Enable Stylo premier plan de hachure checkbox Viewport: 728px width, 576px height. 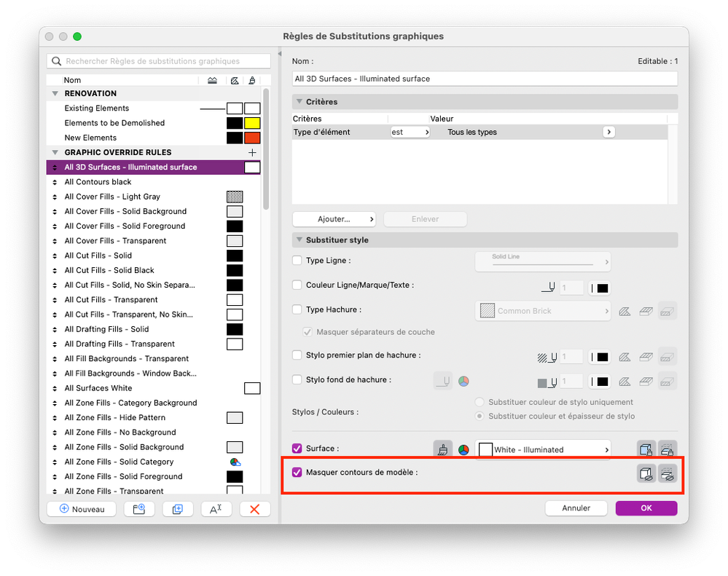(x=297, y=355)
